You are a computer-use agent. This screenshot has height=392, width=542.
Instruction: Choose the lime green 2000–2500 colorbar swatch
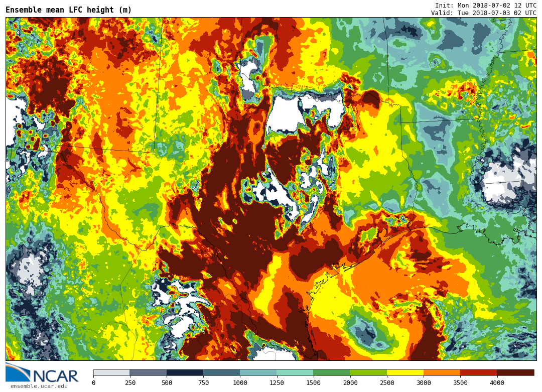coord(368,372)
